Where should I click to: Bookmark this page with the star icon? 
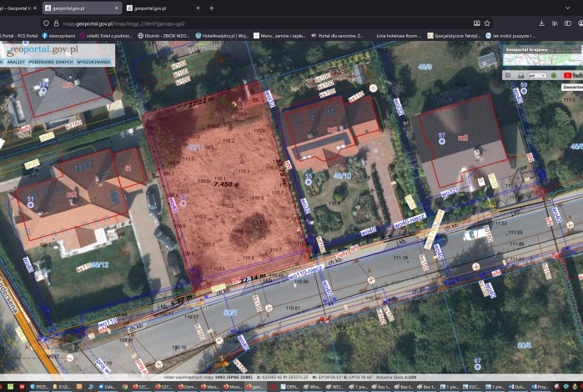point(487,23)
